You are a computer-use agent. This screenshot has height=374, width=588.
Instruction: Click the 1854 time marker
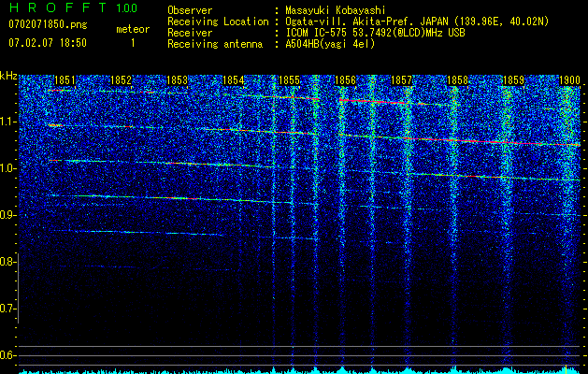click(234, 80)
